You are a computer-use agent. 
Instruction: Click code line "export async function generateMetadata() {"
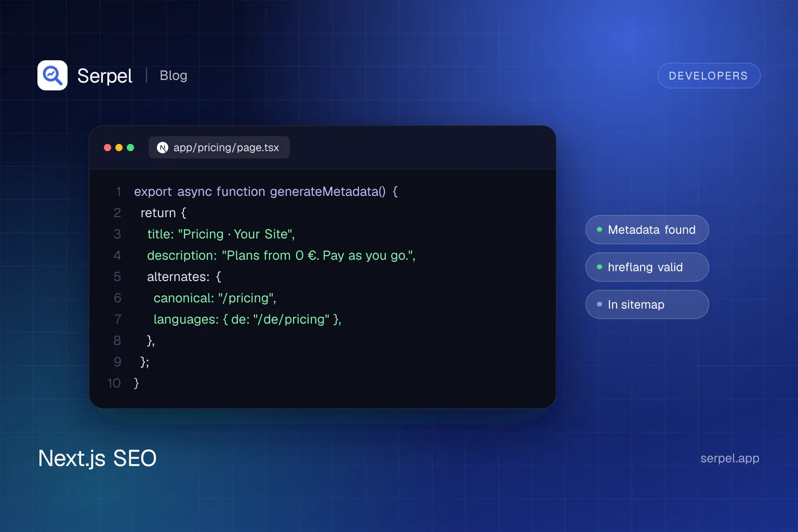point(266,192)
